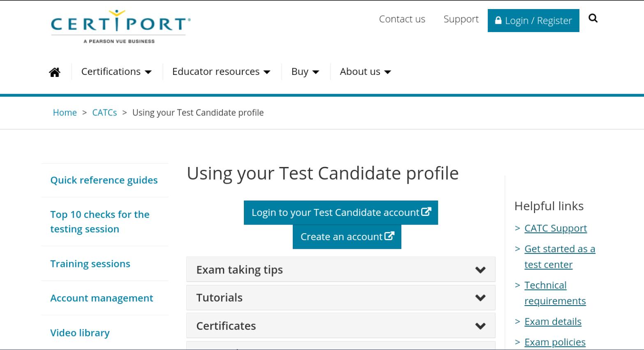The height and width of the screenshot is (350, 644).
Task: Expand the Exam taking tips section
Action: [x=341, y=269]
